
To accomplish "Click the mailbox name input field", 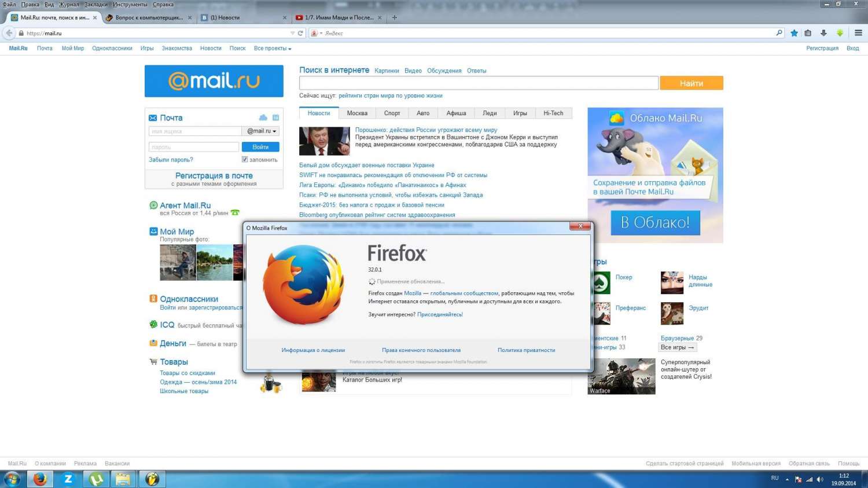I will coord(195,131).
